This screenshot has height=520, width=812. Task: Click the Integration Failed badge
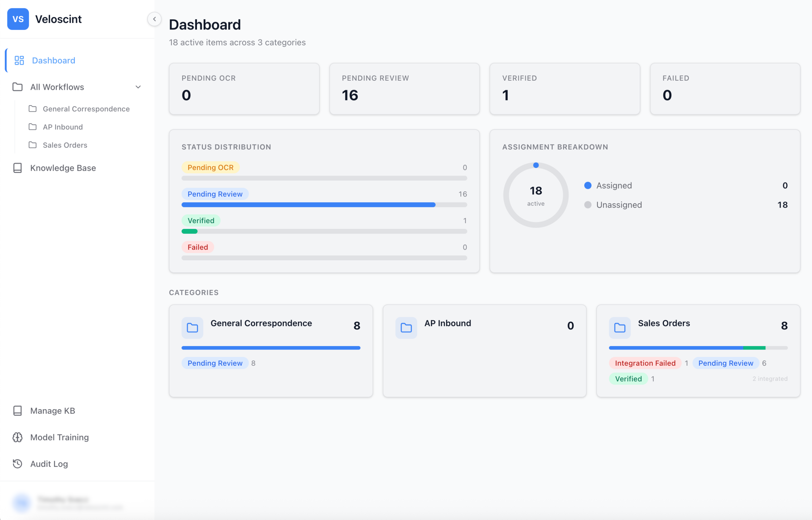tap(645, 363)
